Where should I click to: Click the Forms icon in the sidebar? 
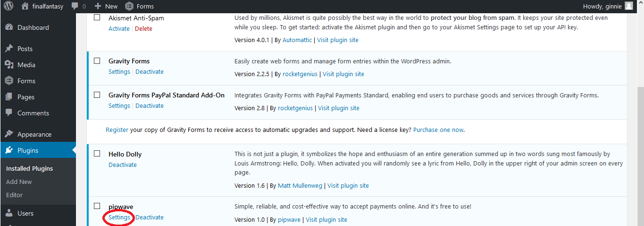[9, 81]
